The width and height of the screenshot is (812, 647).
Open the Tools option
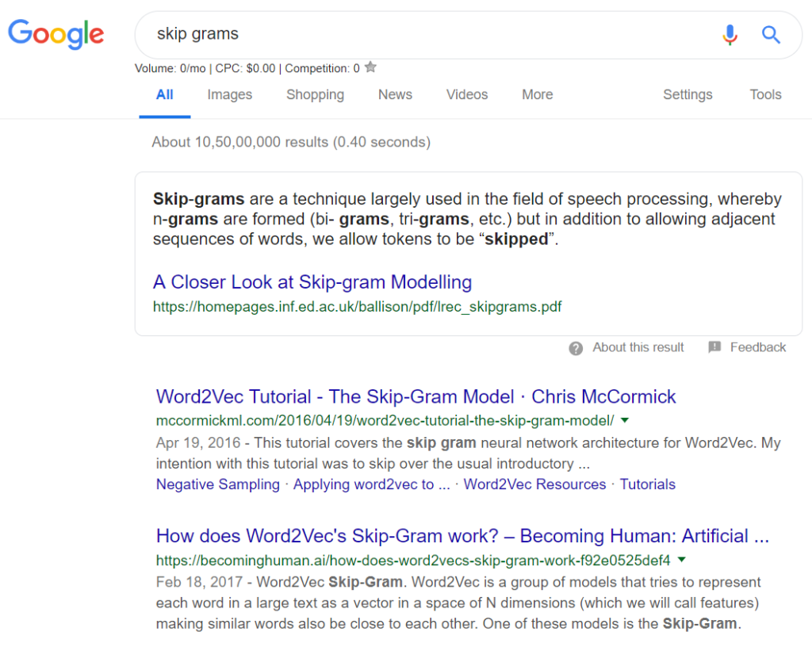pos(765,94)
